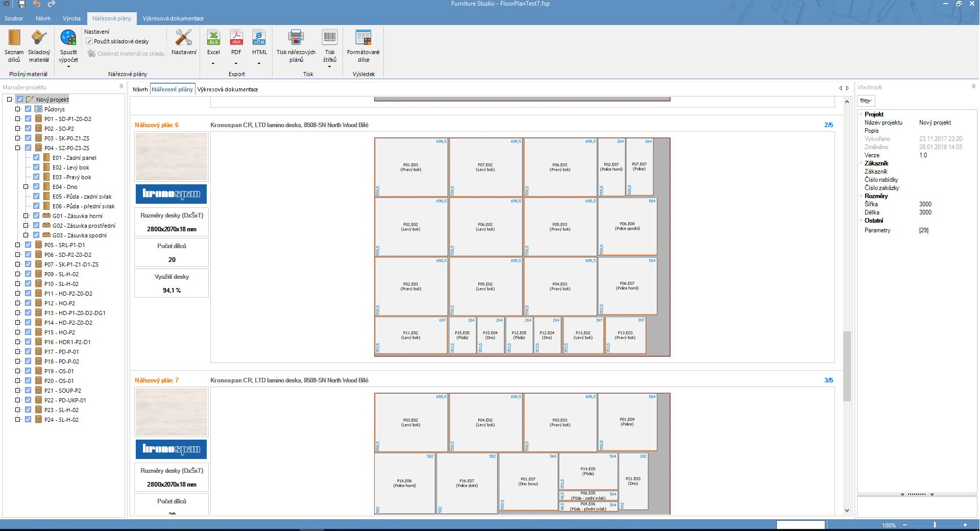Uncheck P21 - SOUP-P2 checkbox
The image size is (980, 531).
[28, 390]
